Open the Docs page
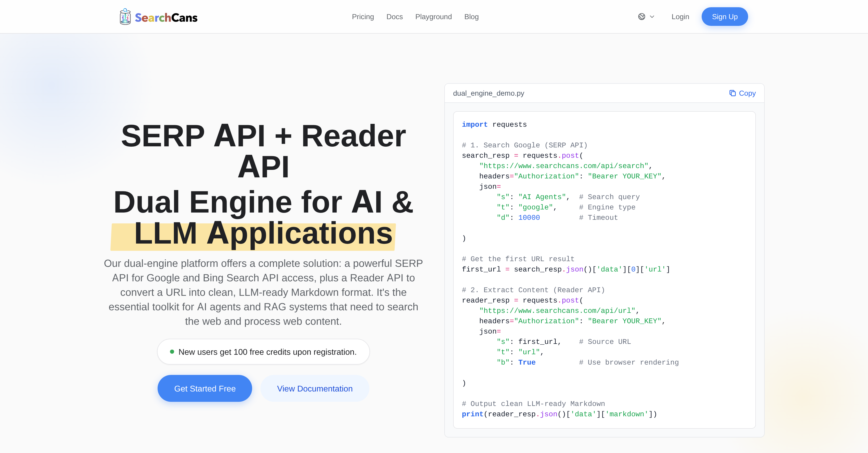Viewport: 868px width, 453px height. point(394,17)
